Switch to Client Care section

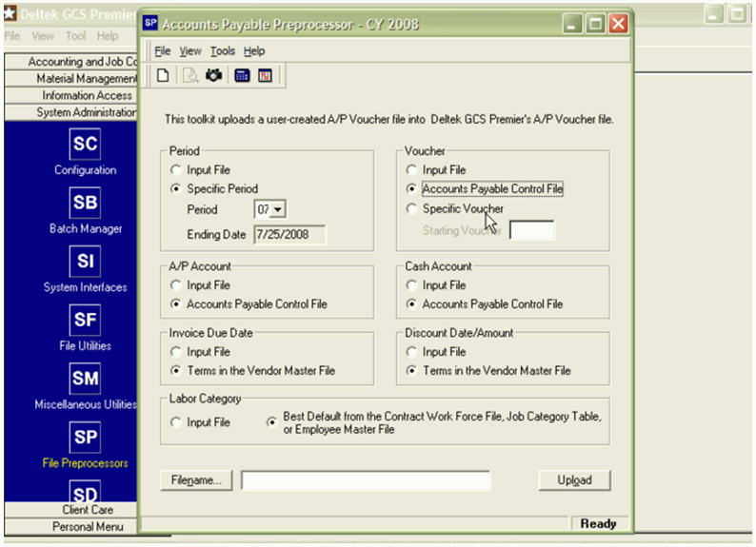(70, 510)
